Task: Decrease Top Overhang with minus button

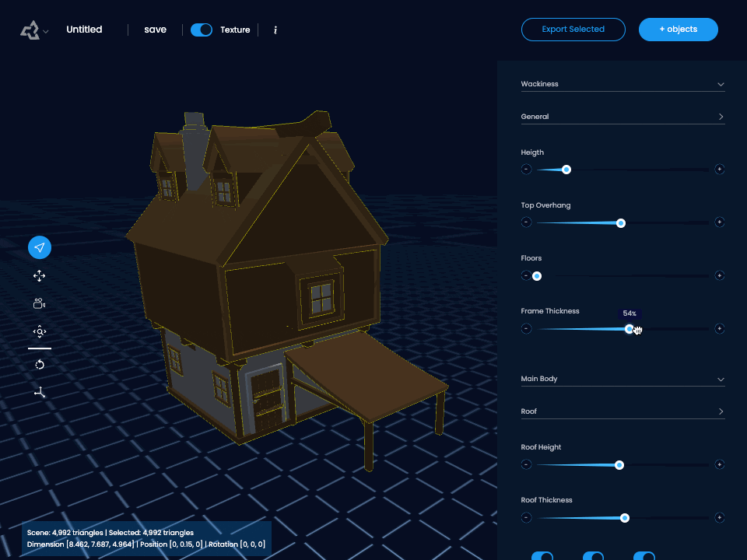Action: point(527,222)
